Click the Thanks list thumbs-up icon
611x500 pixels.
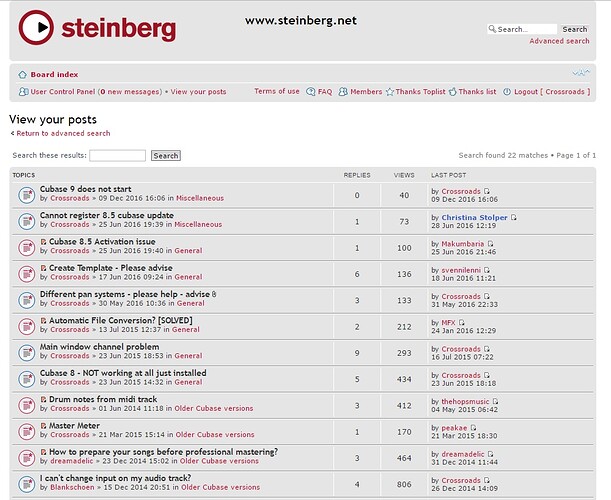tap(452, 92)
